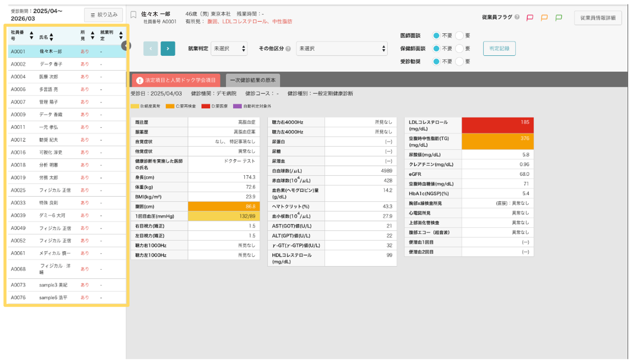Select employee row A0002 データ 春子
Screen dimensions: 631x364
[x=67, y=64]
